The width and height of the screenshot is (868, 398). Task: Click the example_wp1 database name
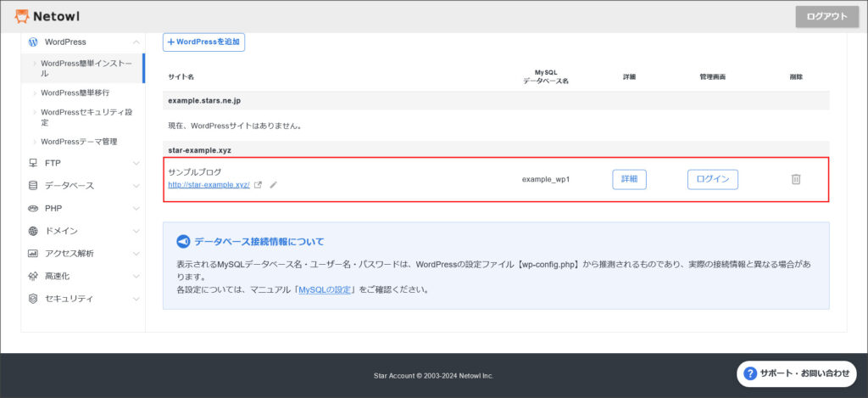pos(546,180)
